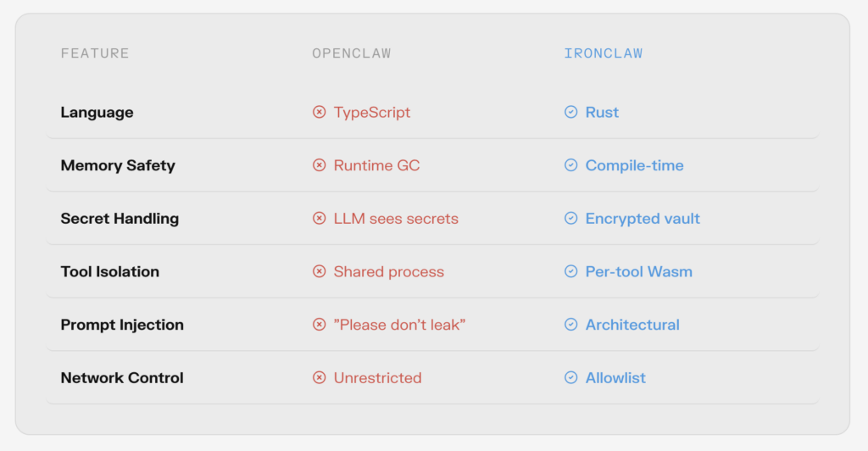The image size is (868, 451).
Task: Select the Tool Isolation row label
Action: tap(109, 272)
